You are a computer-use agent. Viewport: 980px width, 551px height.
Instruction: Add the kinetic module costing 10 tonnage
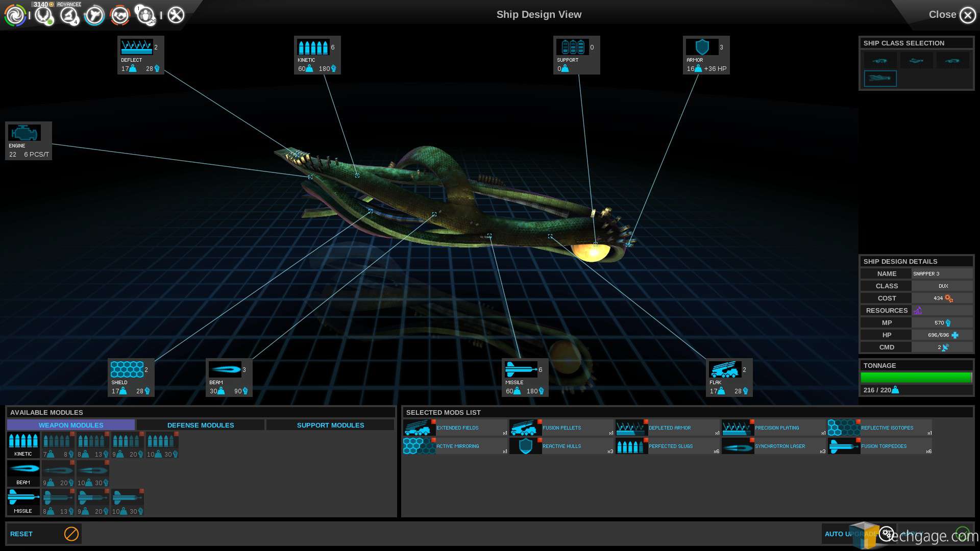tap(162, 445)
